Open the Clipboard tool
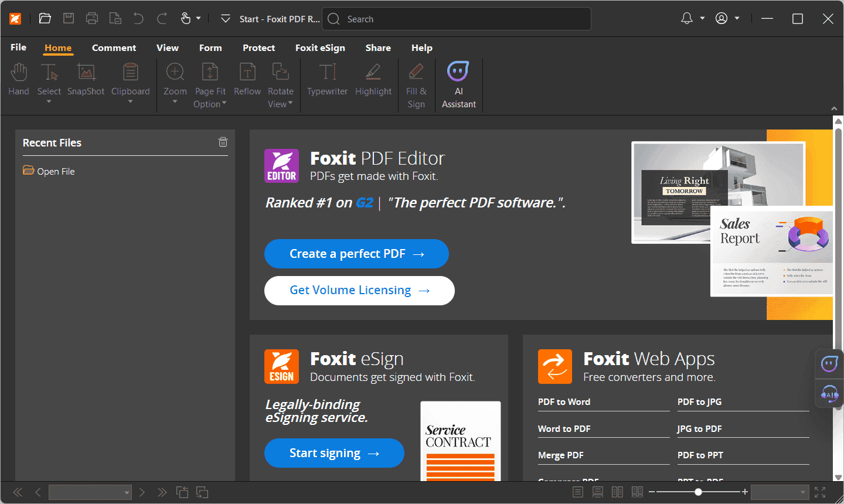Screen dimensions: 844x504 [x=130, y=80]
